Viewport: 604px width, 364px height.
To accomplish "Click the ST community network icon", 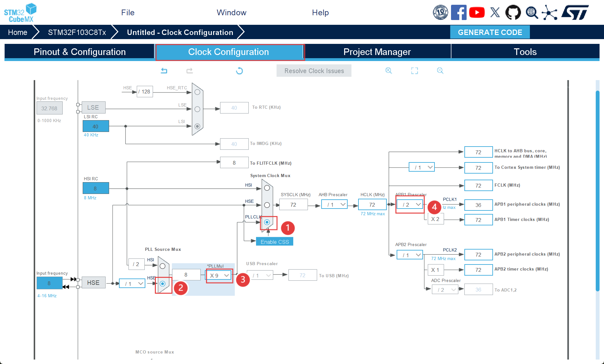I will click(550, 12).
